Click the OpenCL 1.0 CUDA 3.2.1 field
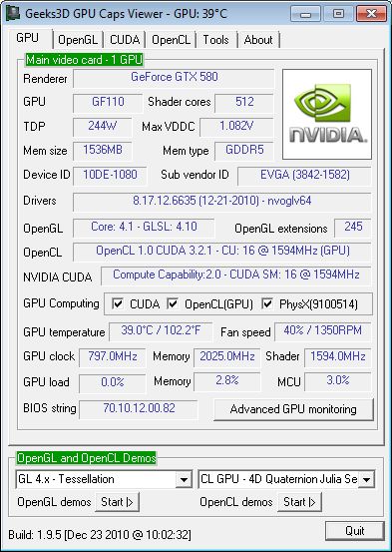The image size is (392, 552). point(222,252)
